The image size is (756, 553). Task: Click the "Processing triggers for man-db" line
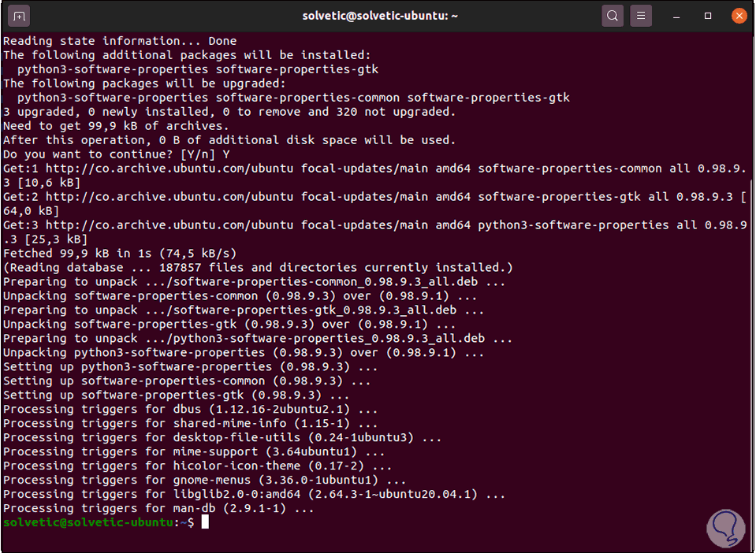158,508
